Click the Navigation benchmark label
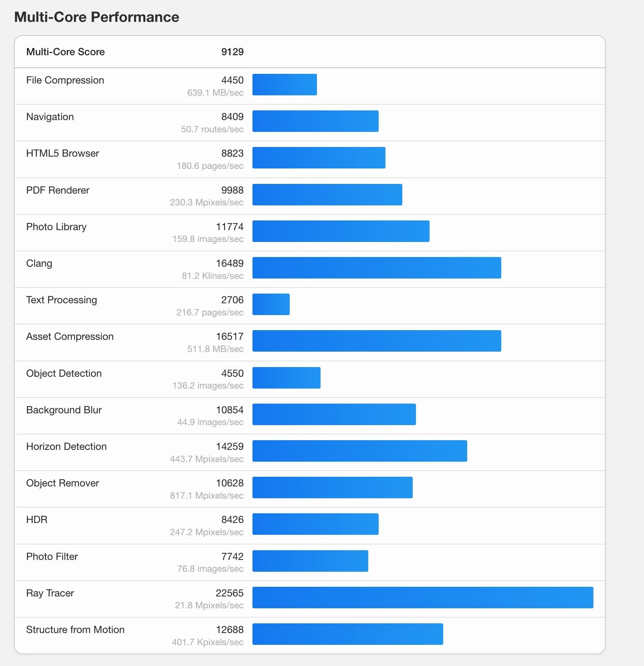Screen dimensions: 644x666 click(x=50, y=116)
